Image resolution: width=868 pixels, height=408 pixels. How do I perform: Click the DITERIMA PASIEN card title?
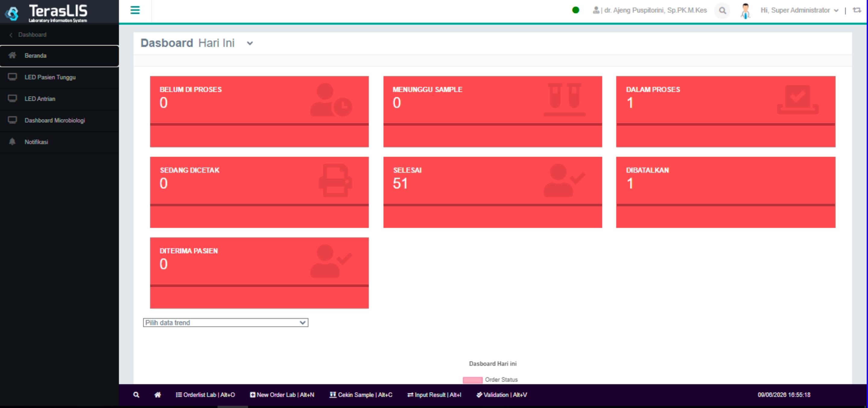click(189, 251)
